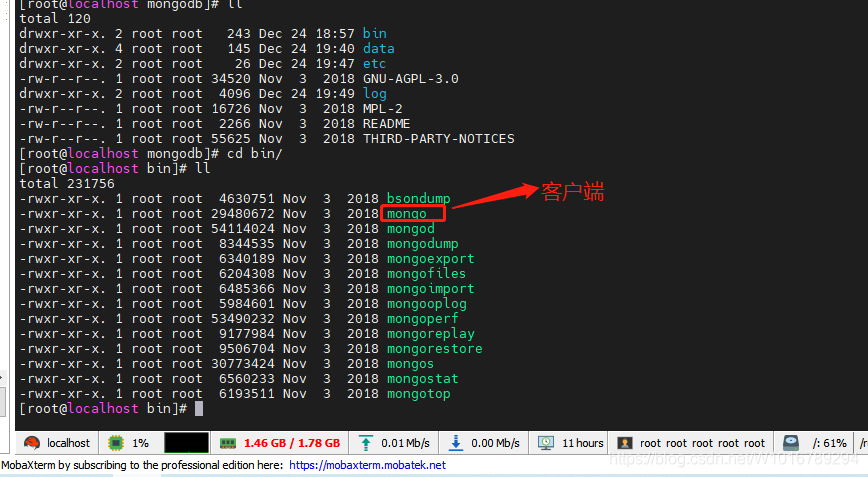
Task: Click the log directory name
Action: click(375, 94)
